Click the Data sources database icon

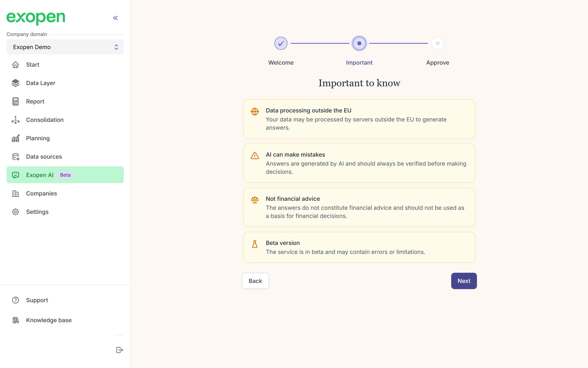coord(16,156)
